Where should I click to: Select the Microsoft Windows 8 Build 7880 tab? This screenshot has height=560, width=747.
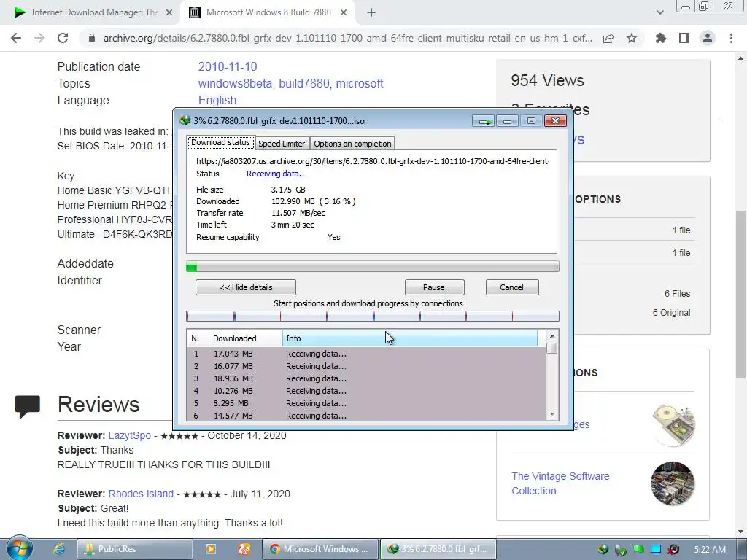coord(268,13)
